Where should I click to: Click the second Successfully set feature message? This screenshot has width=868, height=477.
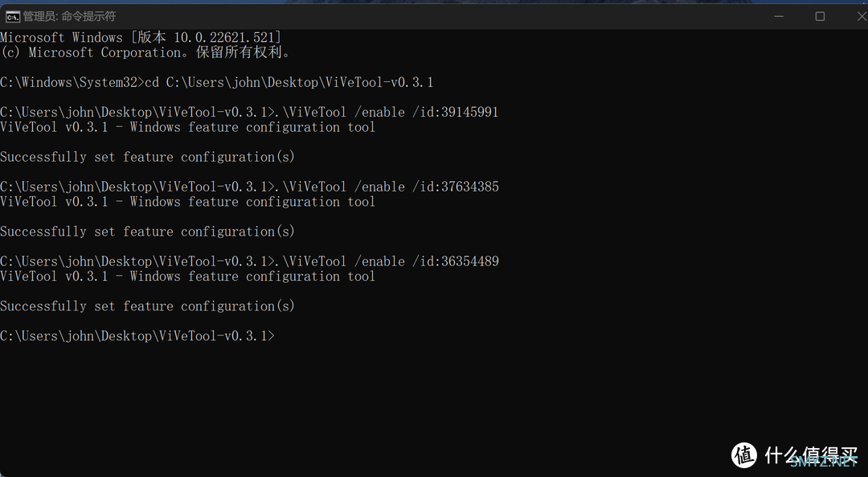(x=147, y=231)
